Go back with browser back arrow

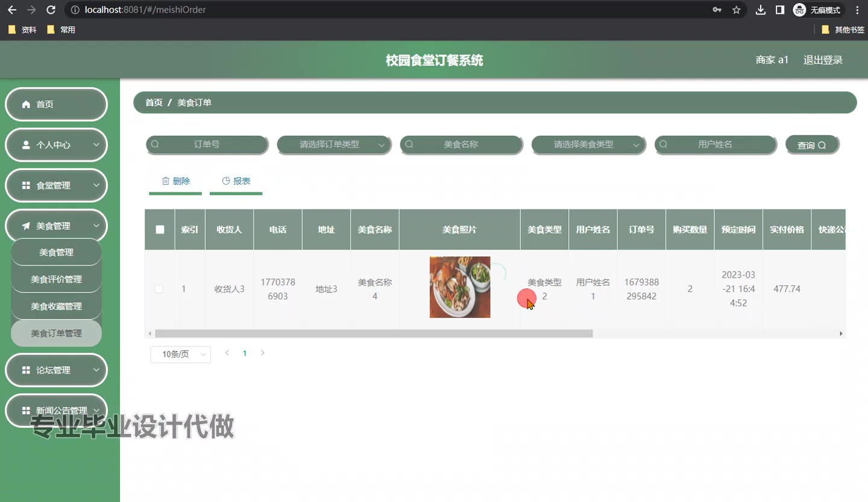coord(12,10)
